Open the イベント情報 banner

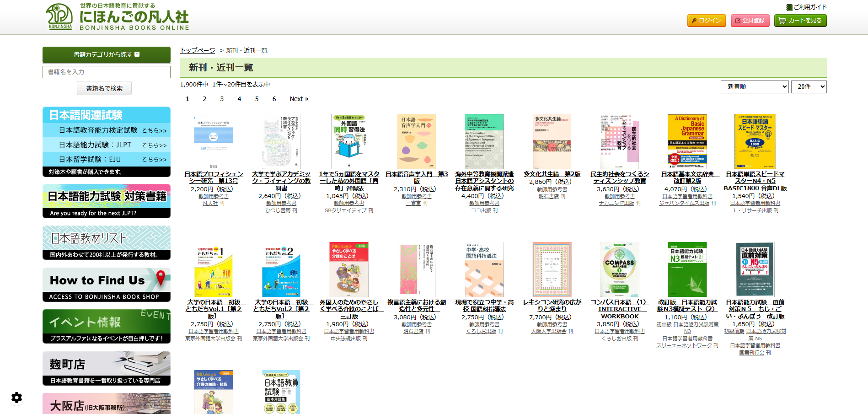(107, 327)
